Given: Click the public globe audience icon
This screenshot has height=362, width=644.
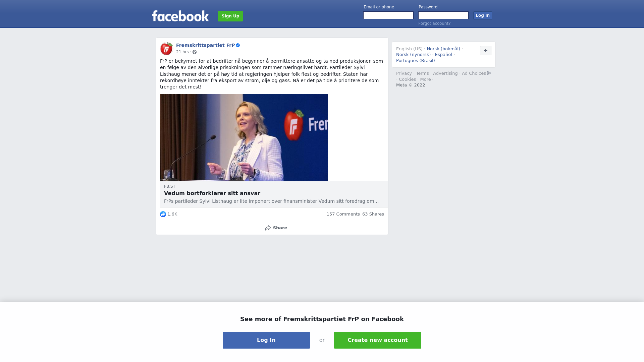Looking at the screenshot, I should [195, 52].
